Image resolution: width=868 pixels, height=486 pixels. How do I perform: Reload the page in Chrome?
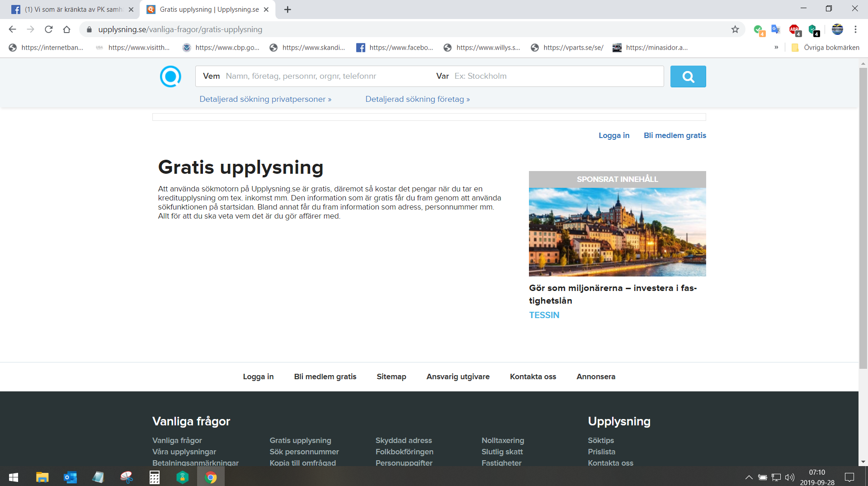tap(49, 29)
